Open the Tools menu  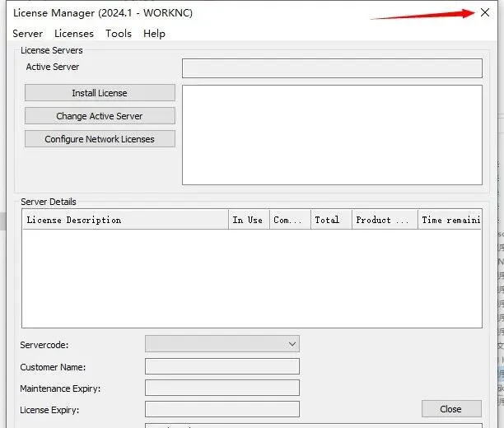(119, 34)
